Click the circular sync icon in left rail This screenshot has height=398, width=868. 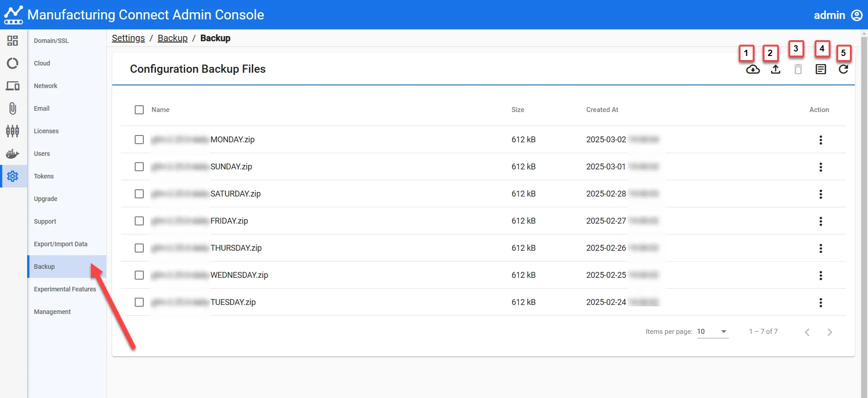point(13,63)
